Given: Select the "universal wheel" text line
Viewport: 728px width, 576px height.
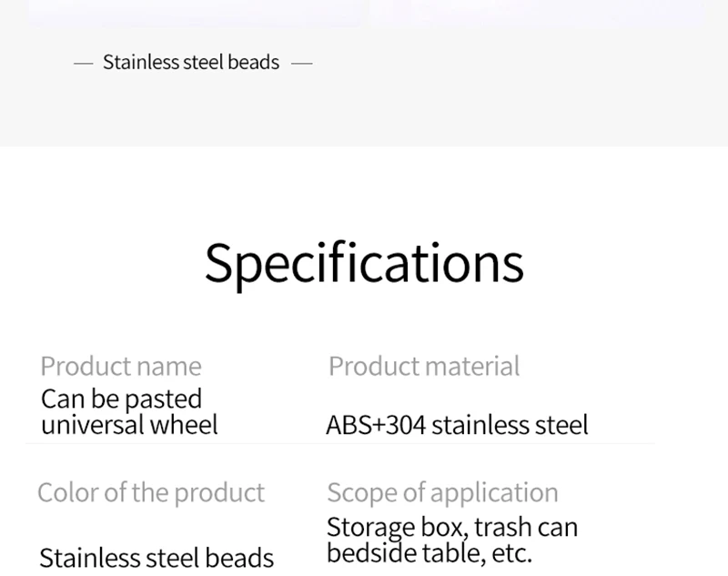Looking at the screenshot, I should (x=129, y=424).
